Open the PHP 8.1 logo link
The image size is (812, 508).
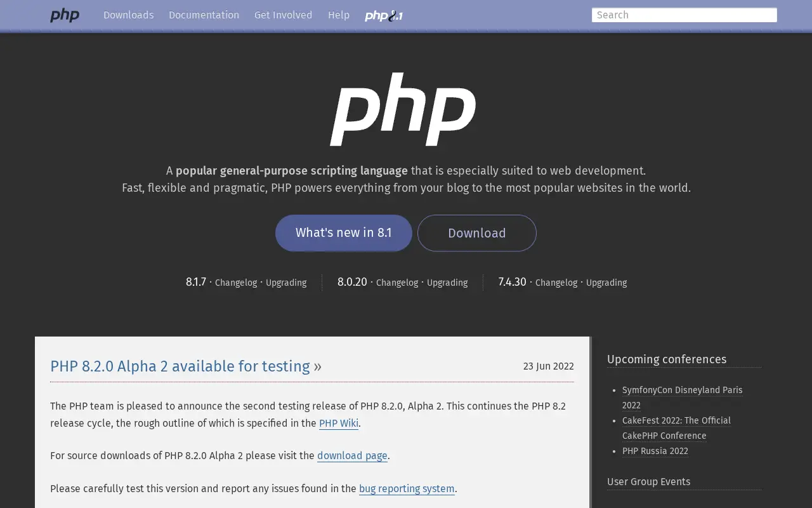pyautogui.click(x=384, y=16)
